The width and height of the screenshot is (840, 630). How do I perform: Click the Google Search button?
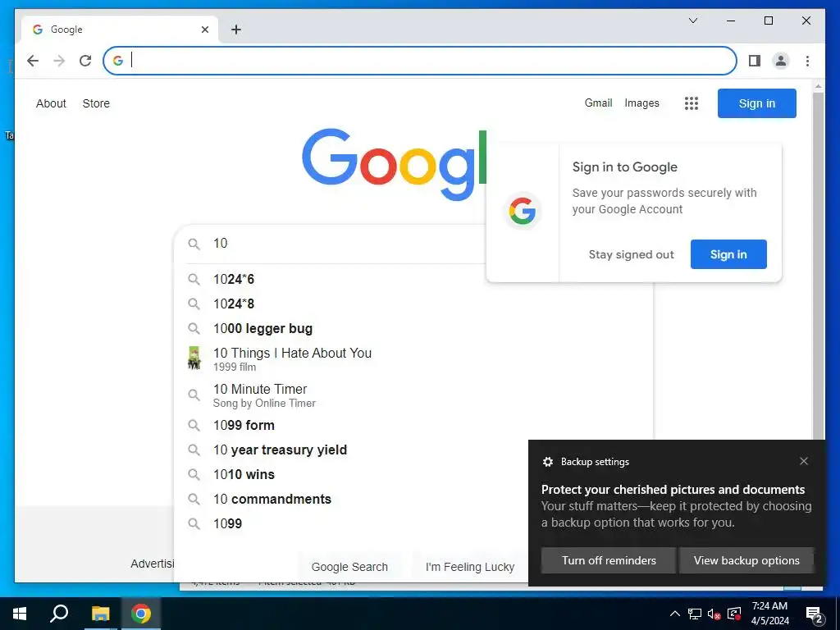(x=349, y=567)
